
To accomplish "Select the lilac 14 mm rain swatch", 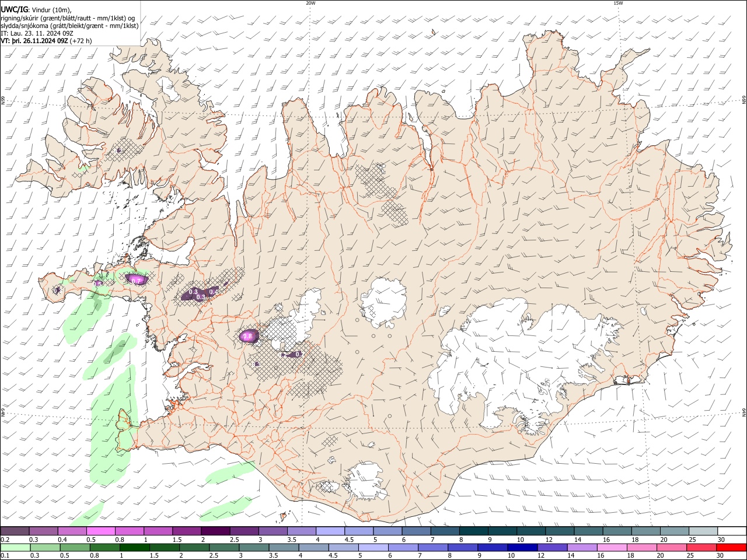I will pos(582,547).
